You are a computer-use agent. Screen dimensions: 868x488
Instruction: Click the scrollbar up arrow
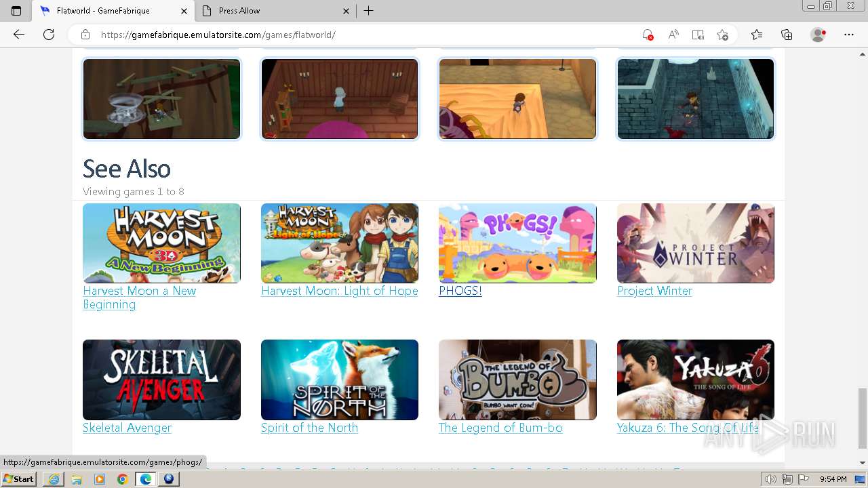pos(862,54)
